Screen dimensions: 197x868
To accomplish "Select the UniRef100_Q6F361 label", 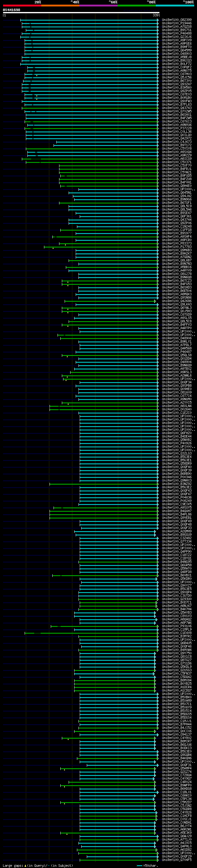I will pyautogui.click(x=177, y=216).
